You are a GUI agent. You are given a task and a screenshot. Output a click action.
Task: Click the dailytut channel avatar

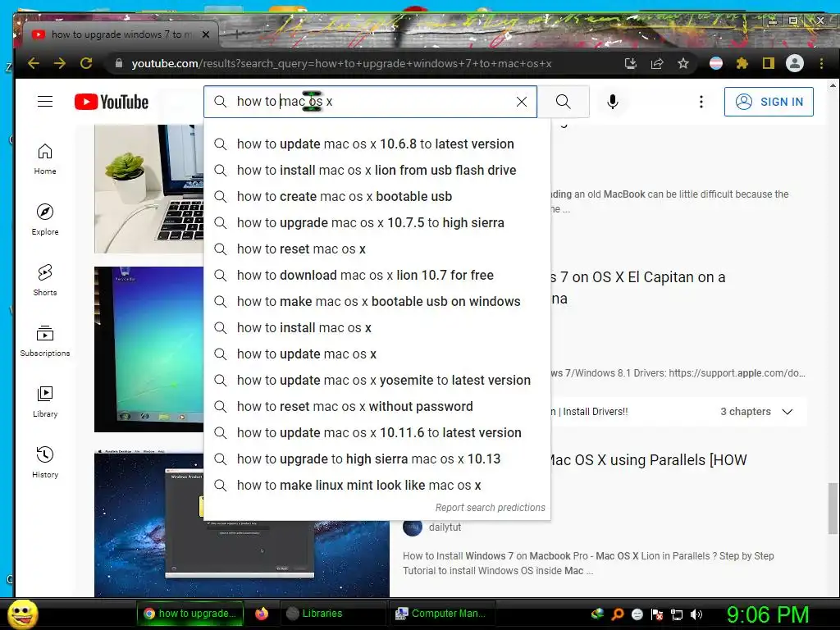[413, 527]
